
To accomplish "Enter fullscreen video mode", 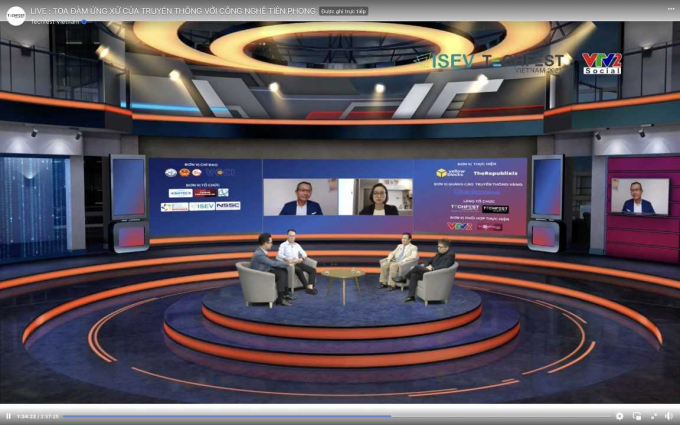I will [654, 416].
